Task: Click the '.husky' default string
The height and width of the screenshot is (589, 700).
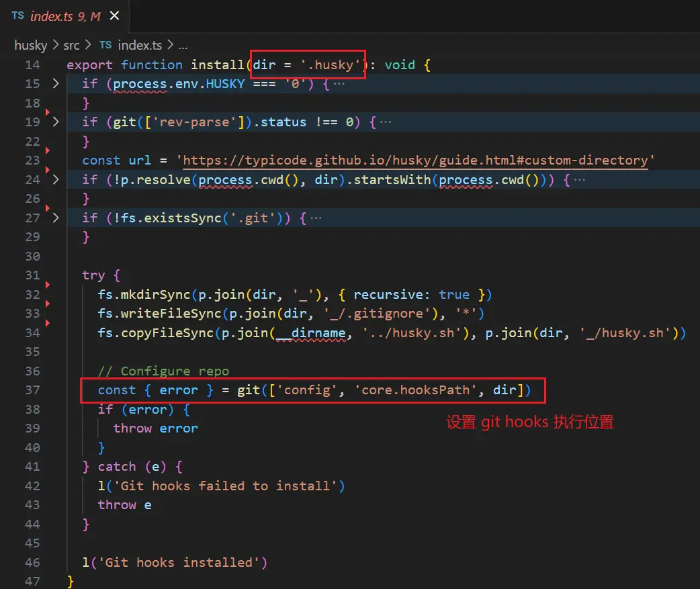Action: (x=330, y=65)
